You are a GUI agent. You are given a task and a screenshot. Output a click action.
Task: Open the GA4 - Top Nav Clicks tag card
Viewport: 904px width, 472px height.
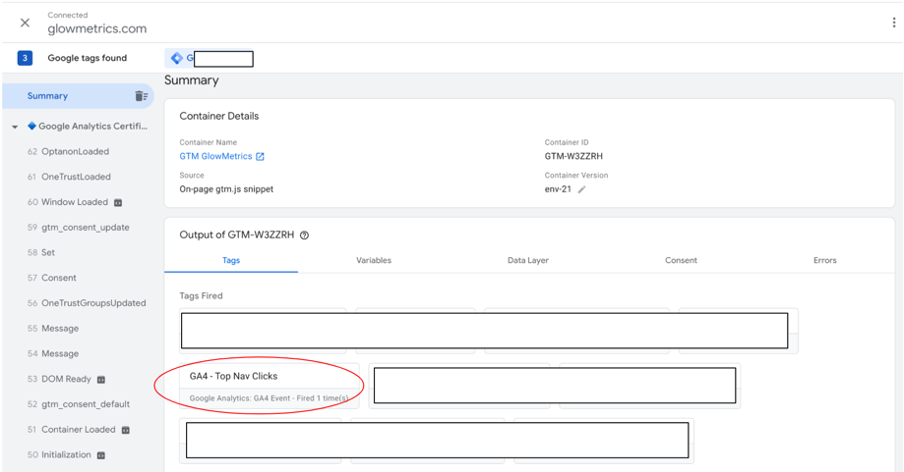click(269, 386)
